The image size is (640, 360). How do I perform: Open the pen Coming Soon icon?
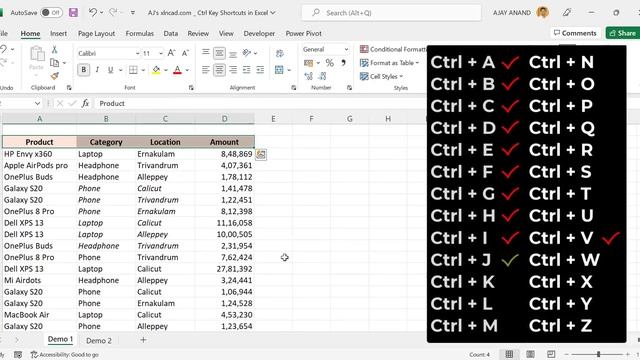click(567, 13)
